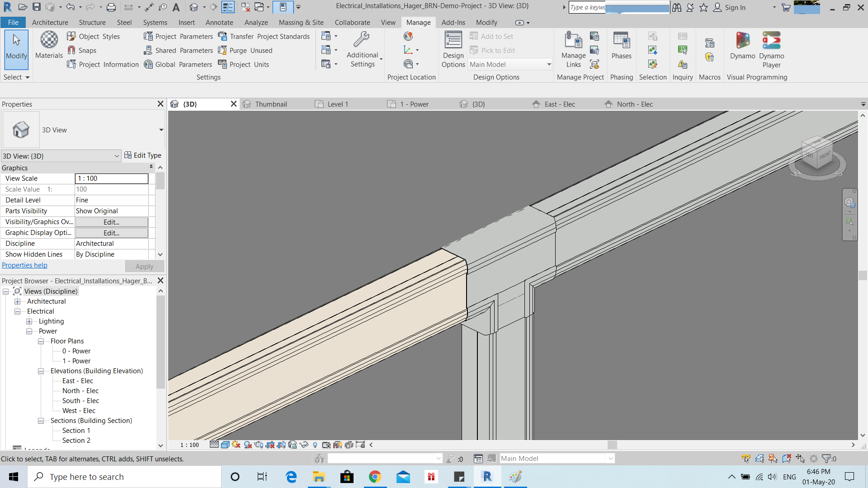Open the '1 - Power' view tab
Viewport: 868px width, 488px height.
(x=414, y=104)
